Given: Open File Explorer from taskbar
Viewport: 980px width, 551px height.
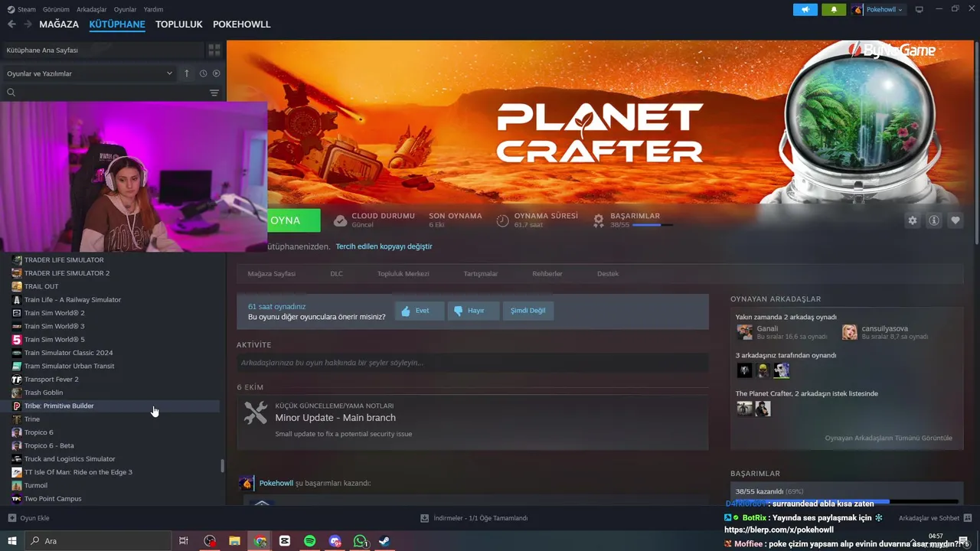Looking at the screenshot, I should (x=235, y=541).
